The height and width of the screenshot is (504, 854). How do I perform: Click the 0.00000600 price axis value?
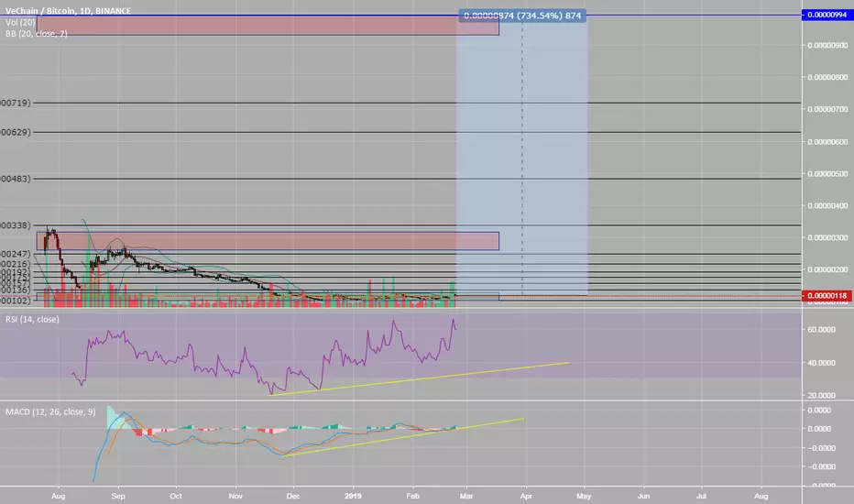pos(827,142)
